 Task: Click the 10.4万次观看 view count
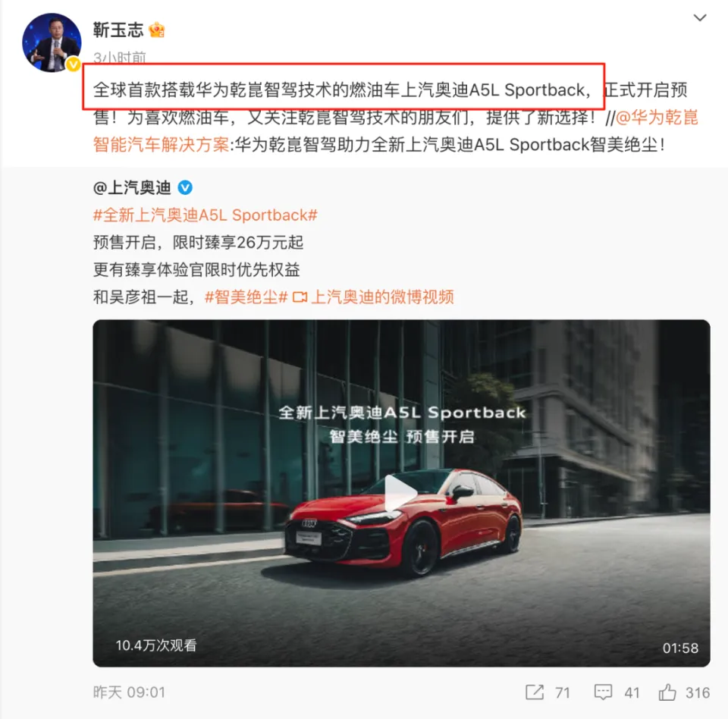(156, 645)
